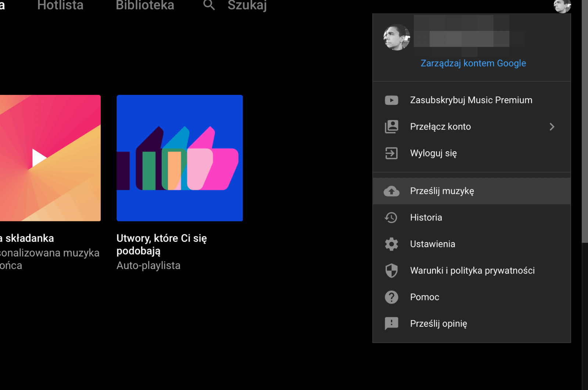Open Warunki i polityka prywatności
Image resolution: width=588 pixels, height=390 pixels.
(x=472, y=270)
